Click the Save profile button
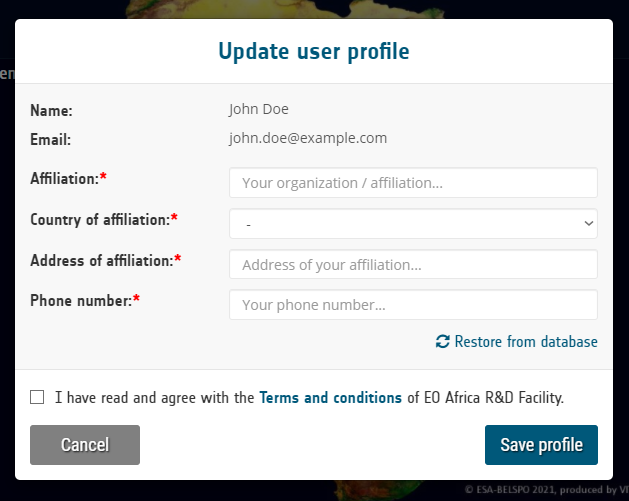629x501 pixels. [541, 445]
